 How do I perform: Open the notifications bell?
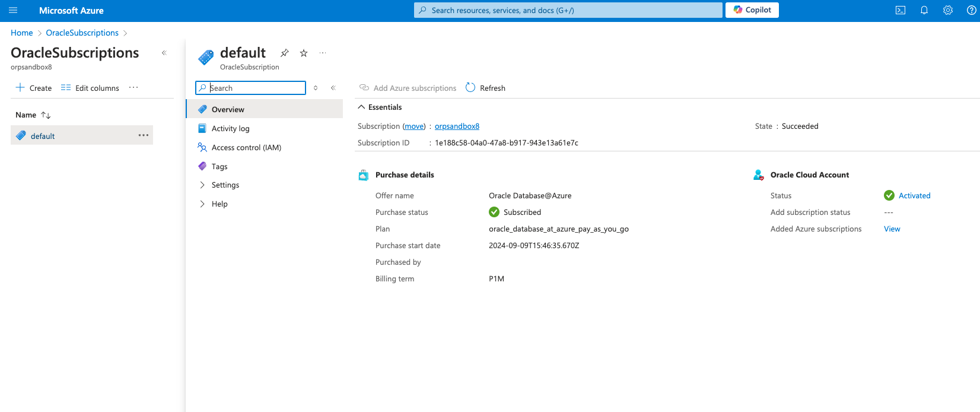tap(924, 10)
